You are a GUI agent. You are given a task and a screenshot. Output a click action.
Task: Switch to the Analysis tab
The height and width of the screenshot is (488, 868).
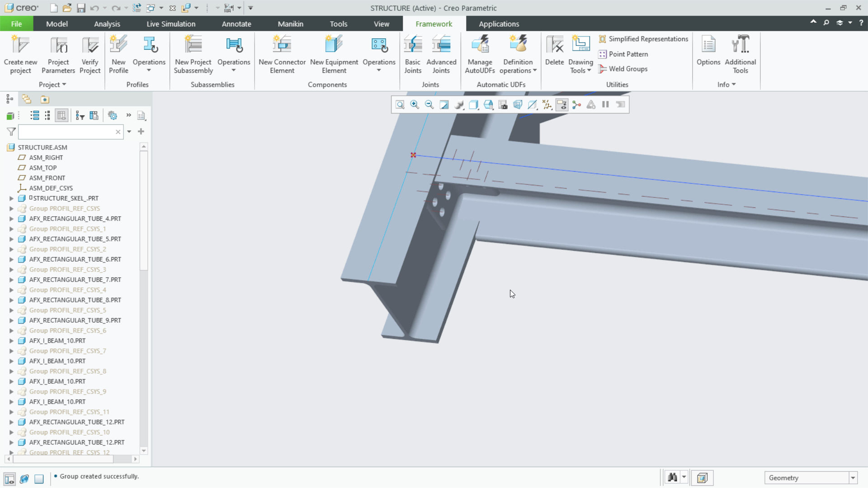(x=107, y=24)
